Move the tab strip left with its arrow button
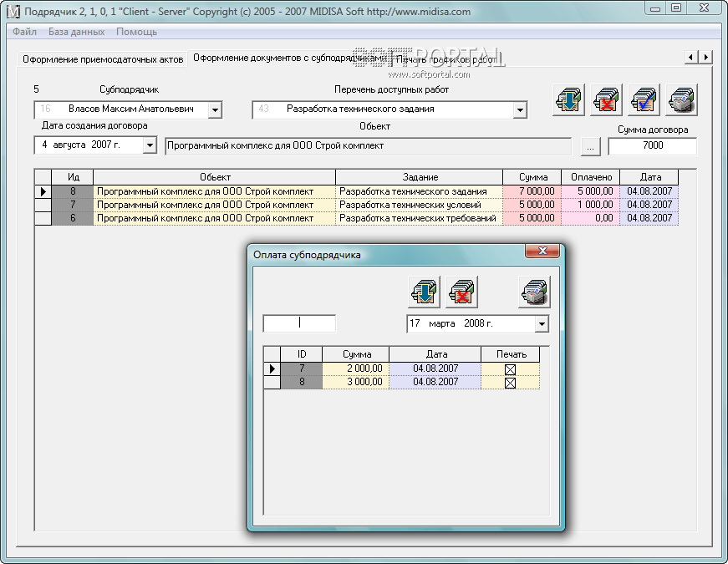 pyautogui.click(x=691, y=57)
